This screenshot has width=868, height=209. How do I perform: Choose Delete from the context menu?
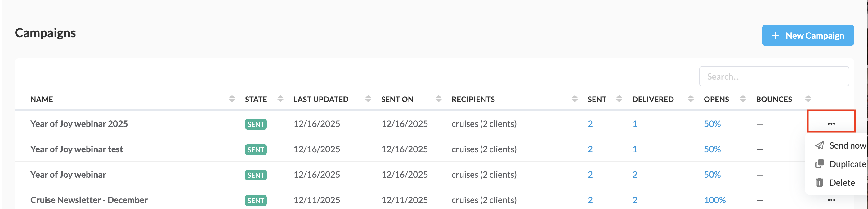point(842,182)
